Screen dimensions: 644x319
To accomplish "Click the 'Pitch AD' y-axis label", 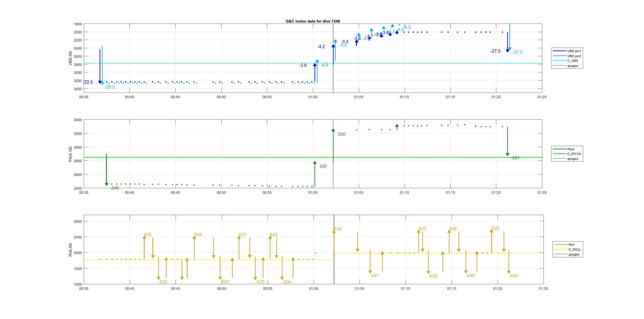I will [x=70, y=154].
